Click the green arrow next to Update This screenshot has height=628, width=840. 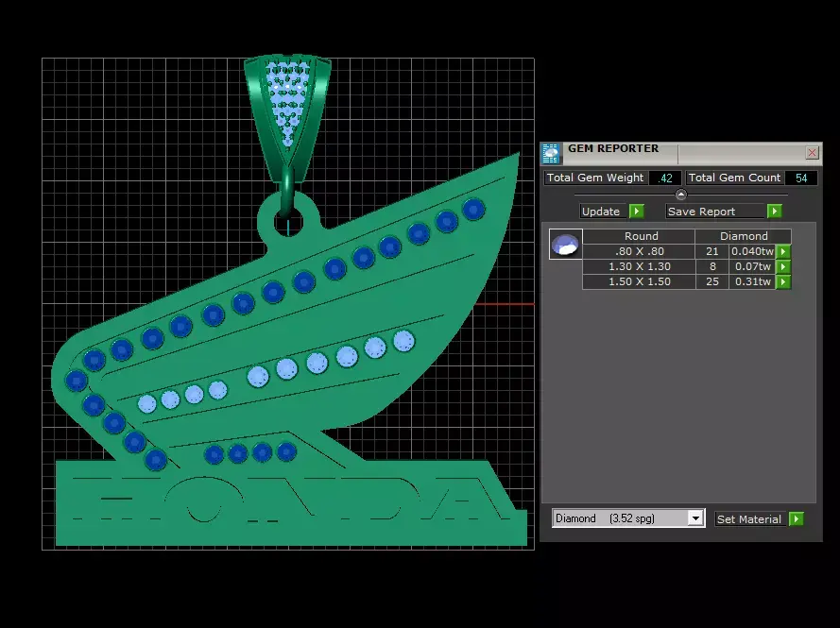click(637, 212)
